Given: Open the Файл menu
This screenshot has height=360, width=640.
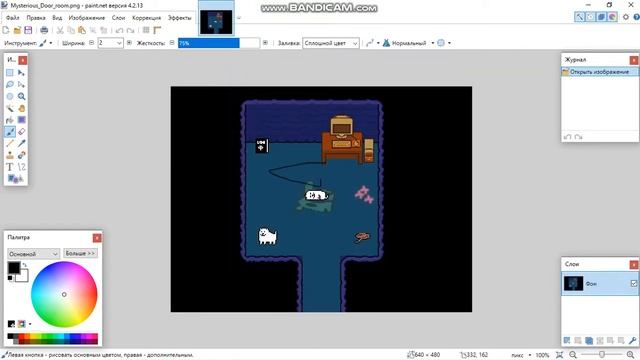Looking at the screenshot, I should point(13,18).
